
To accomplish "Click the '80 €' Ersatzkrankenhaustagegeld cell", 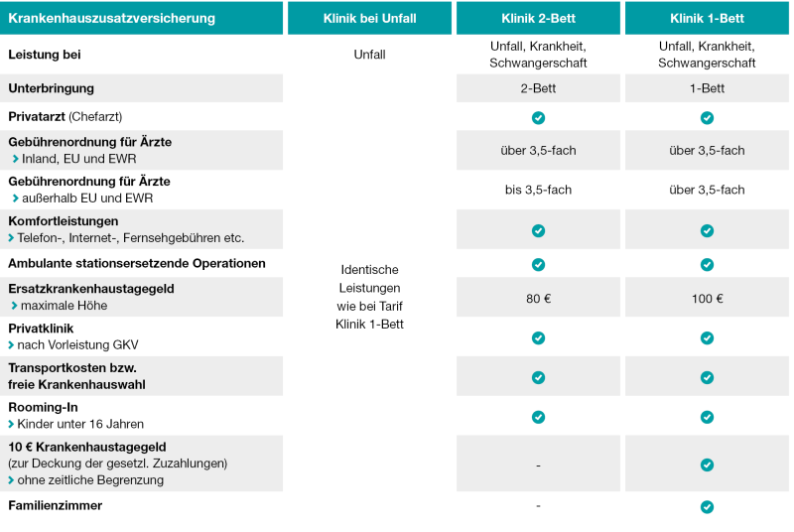I will click(538, 299).
